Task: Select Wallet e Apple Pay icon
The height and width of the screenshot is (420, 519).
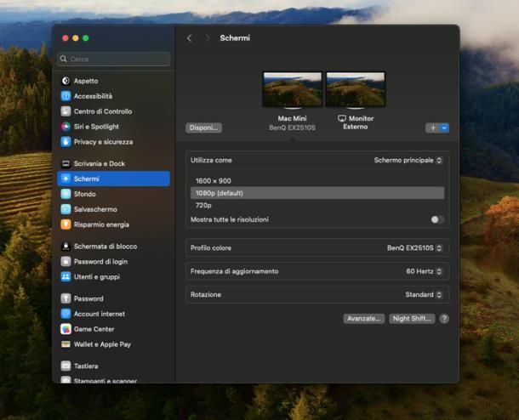Action: (66, 344)
